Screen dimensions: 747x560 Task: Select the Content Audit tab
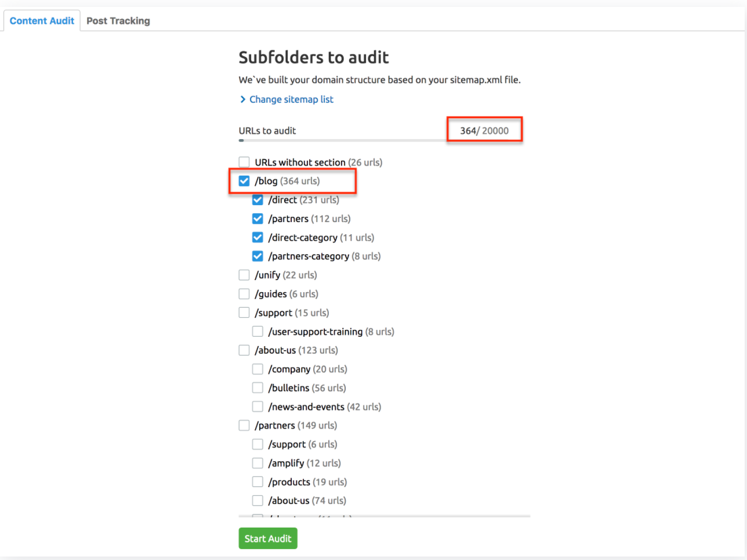click(41, 20)
